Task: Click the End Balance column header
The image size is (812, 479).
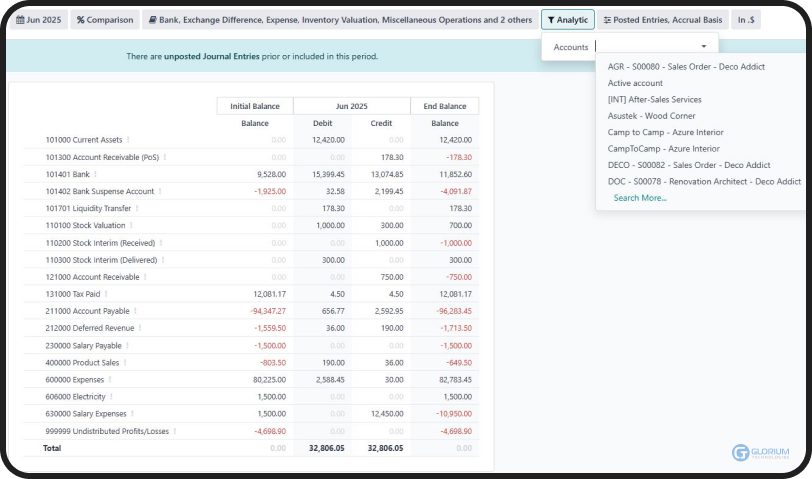Action: click(445, 106)
